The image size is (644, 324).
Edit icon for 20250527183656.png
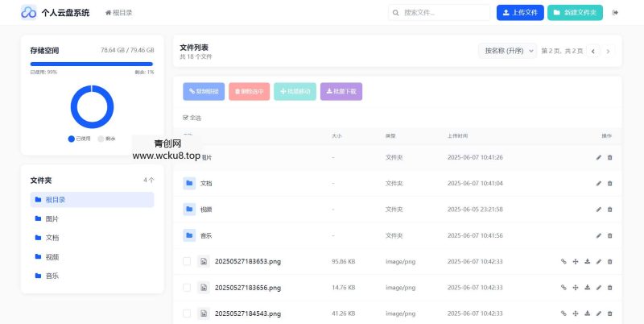click(599, 288)
